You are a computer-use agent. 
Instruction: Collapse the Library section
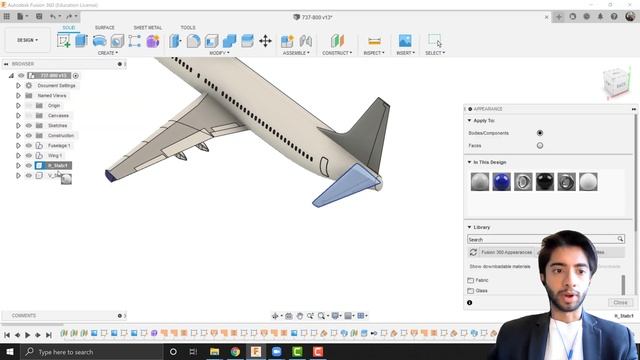pos(469,227)
